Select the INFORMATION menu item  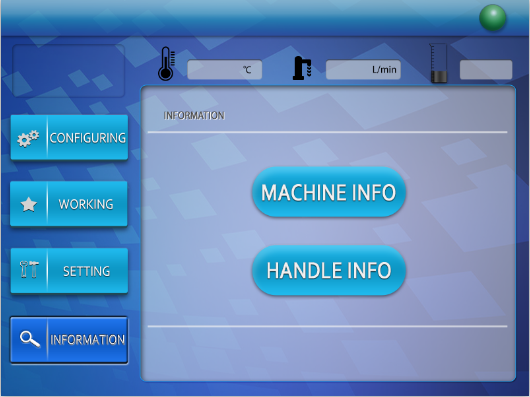(x=69, y=340)
